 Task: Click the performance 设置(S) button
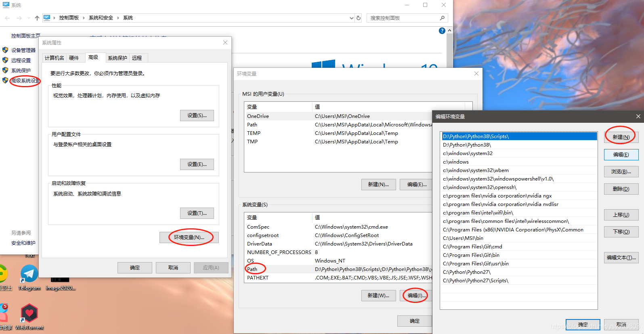197,116
